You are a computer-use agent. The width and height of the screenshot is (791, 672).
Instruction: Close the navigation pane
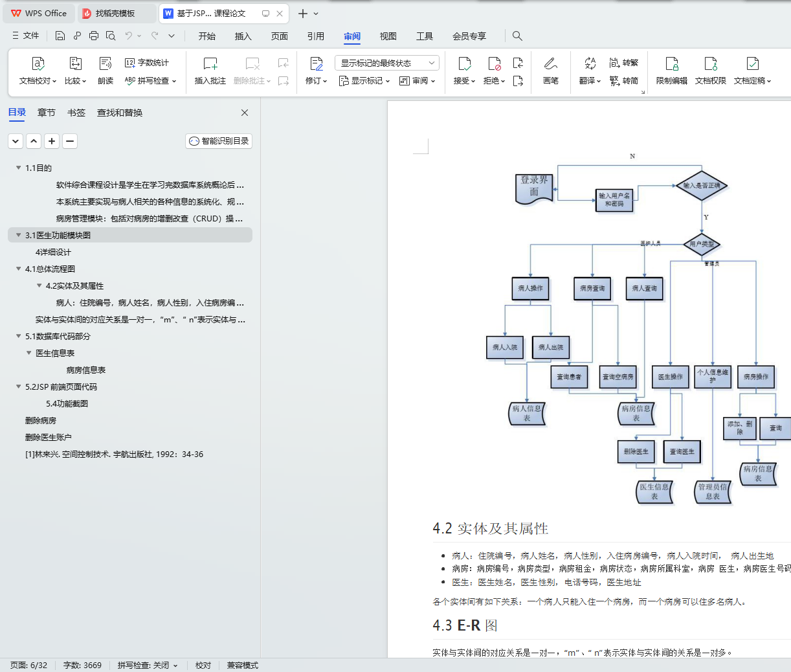245,113
